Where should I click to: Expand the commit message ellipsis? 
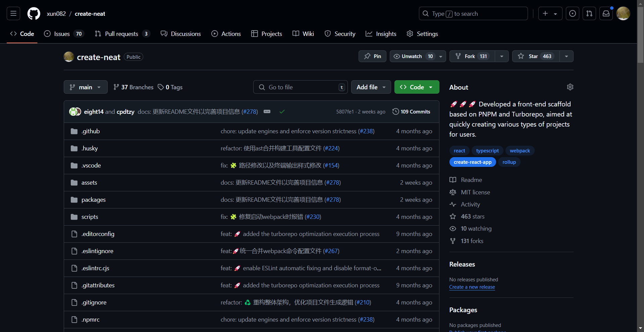[267, 111]
